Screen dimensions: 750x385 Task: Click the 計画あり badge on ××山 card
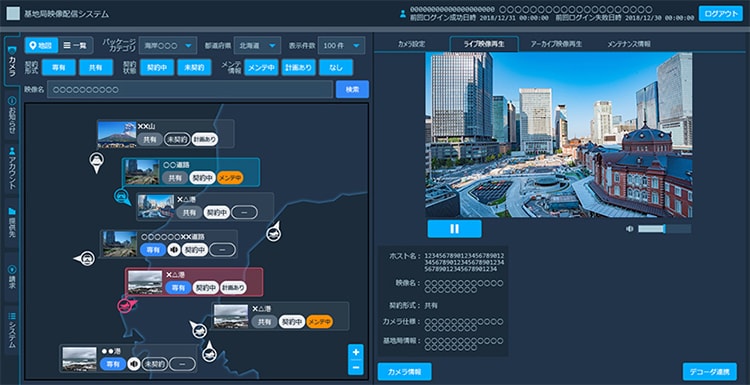(x=205, y=140)
